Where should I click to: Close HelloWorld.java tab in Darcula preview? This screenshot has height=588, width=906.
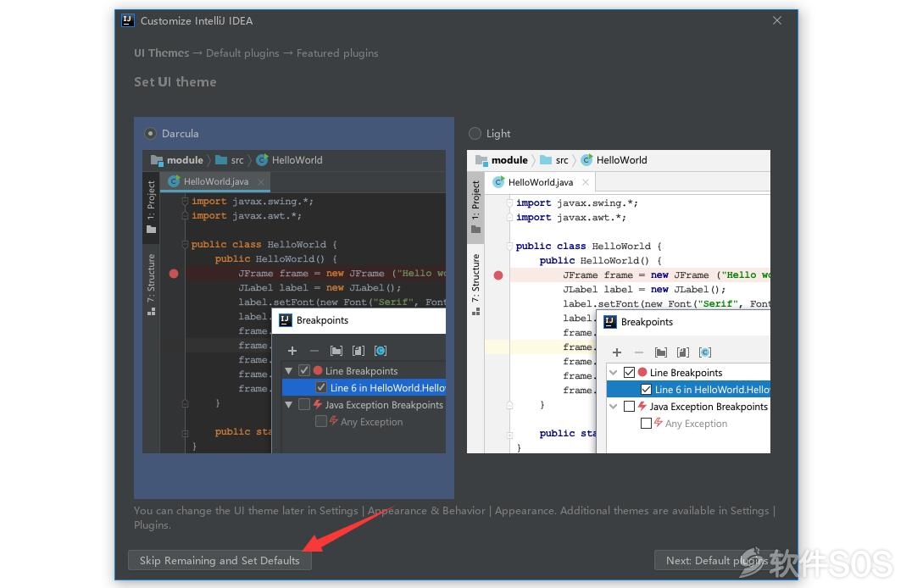(x=261, y=182)
